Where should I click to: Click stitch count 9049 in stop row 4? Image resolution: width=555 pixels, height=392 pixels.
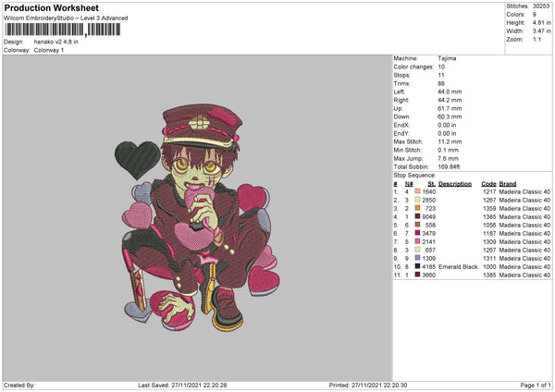pyautogui.click(x=428, y=217)
